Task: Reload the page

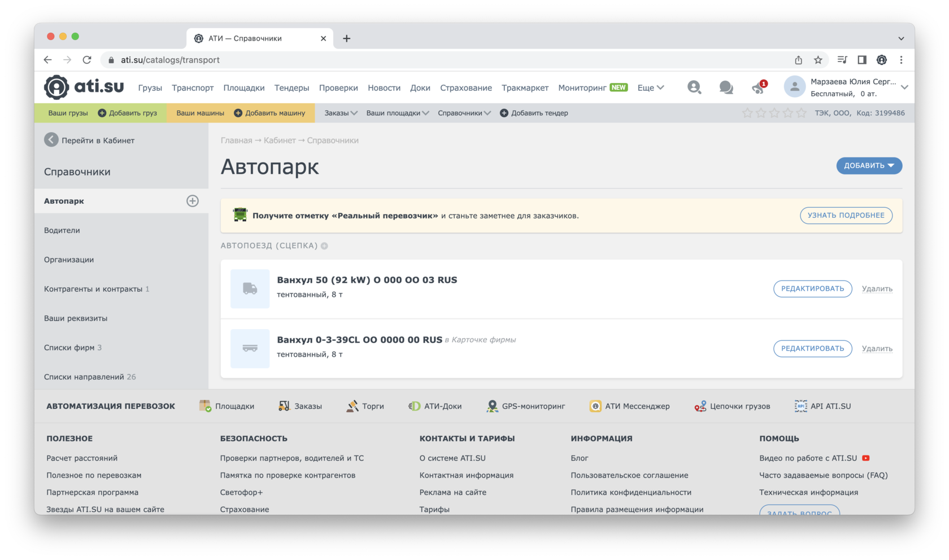Action: click(x=87, y=60)
